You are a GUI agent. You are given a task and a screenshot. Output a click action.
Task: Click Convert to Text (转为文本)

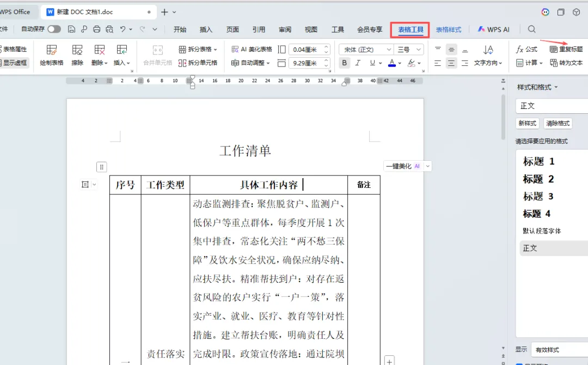pyautogui.click(x=566, y=63)
